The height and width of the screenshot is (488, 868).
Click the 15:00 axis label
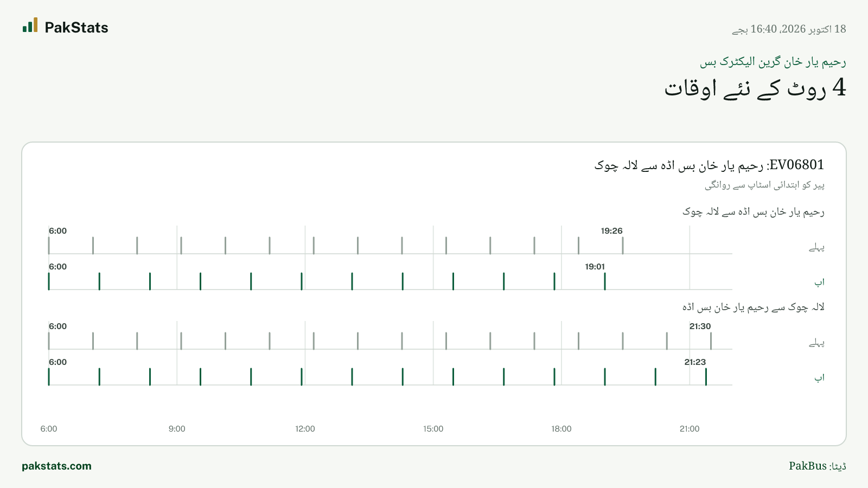[x=433, y=429]
